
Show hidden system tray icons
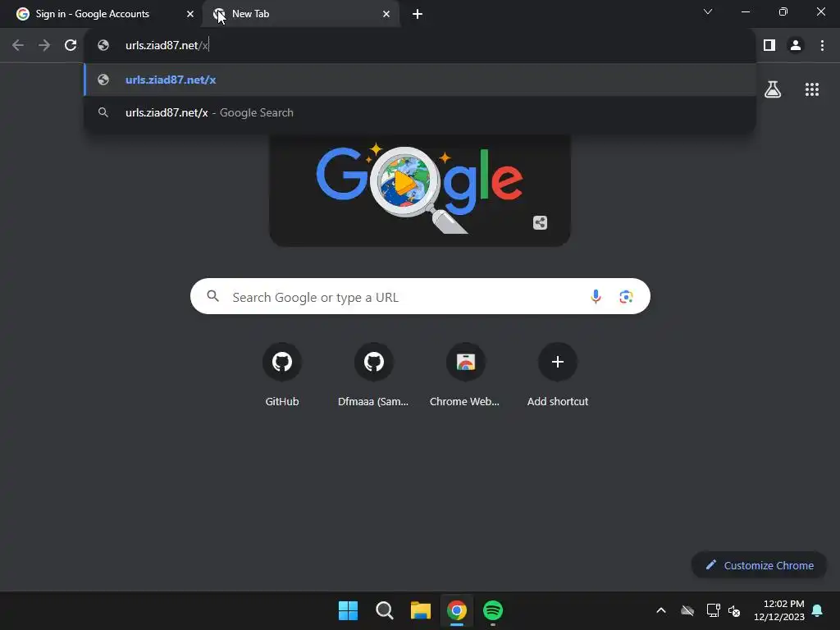coord(661,610)
